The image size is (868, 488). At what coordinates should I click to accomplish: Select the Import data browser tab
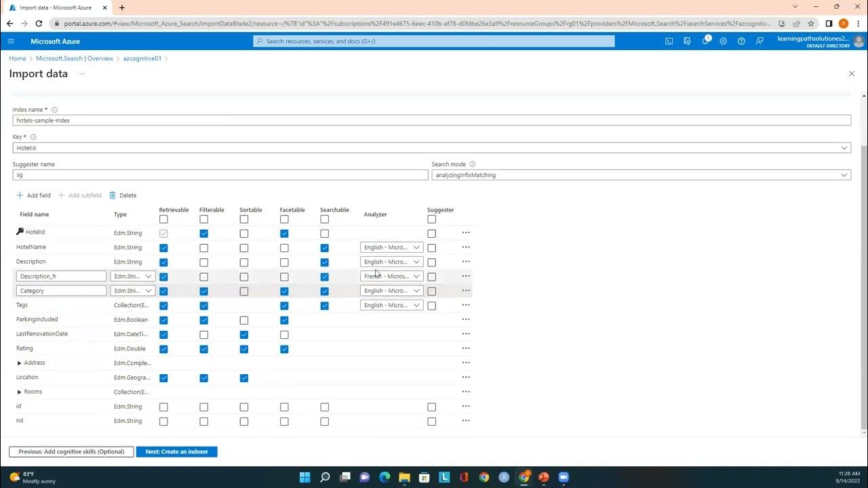click(x=56, y=7)
